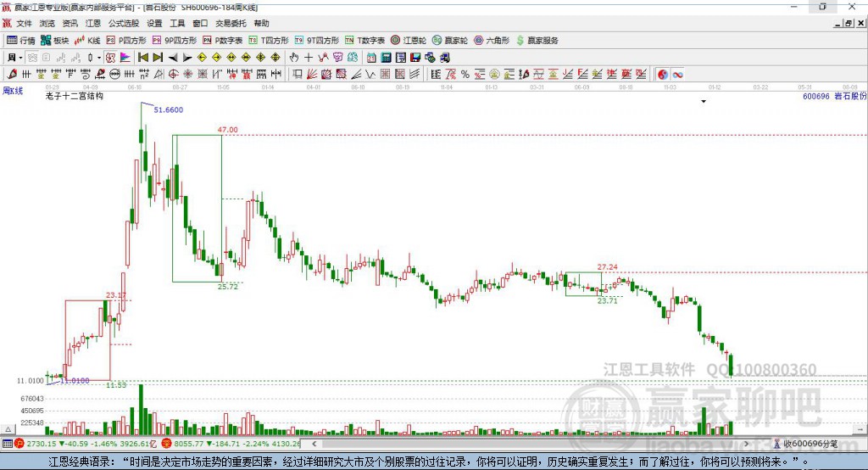
Task: Select the hand pan tool
Action: pos(294,58)
